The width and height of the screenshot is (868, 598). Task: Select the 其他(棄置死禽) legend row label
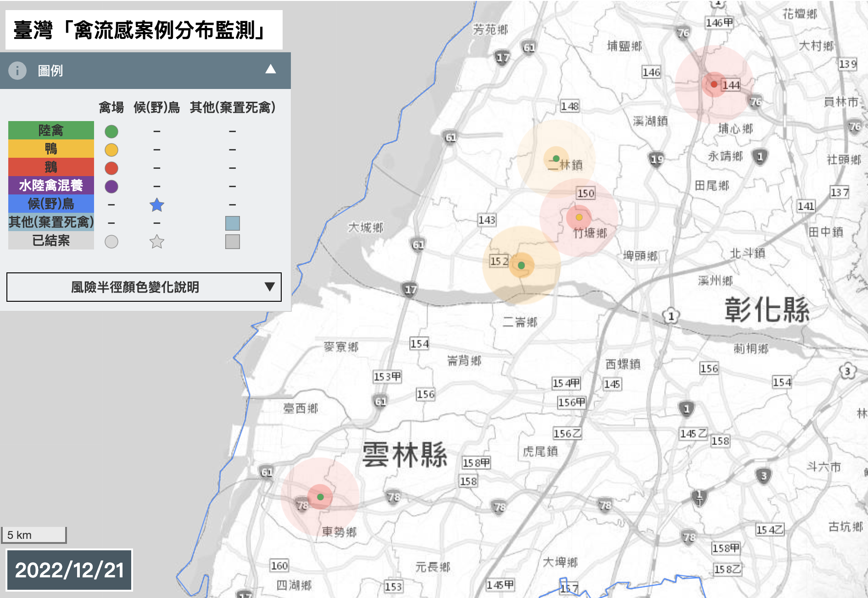pyautogui.click(x=51, y=222)
